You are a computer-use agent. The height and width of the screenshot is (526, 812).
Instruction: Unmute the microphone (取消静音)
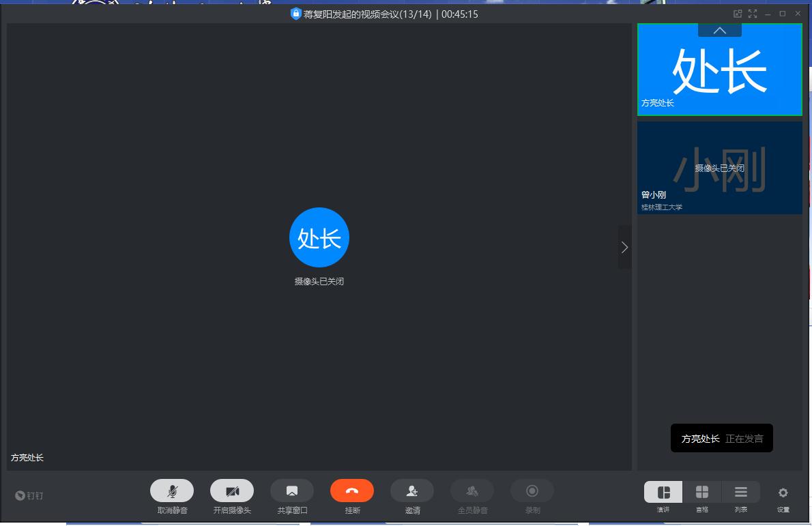pyautogui.click(x=172, y=491)
